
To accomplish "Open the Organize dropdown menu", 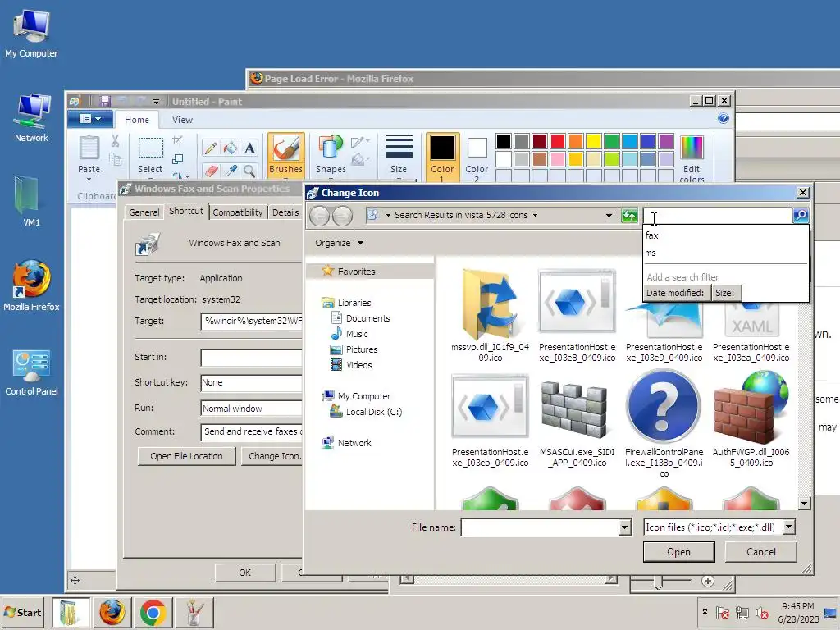I will (339, 243).
